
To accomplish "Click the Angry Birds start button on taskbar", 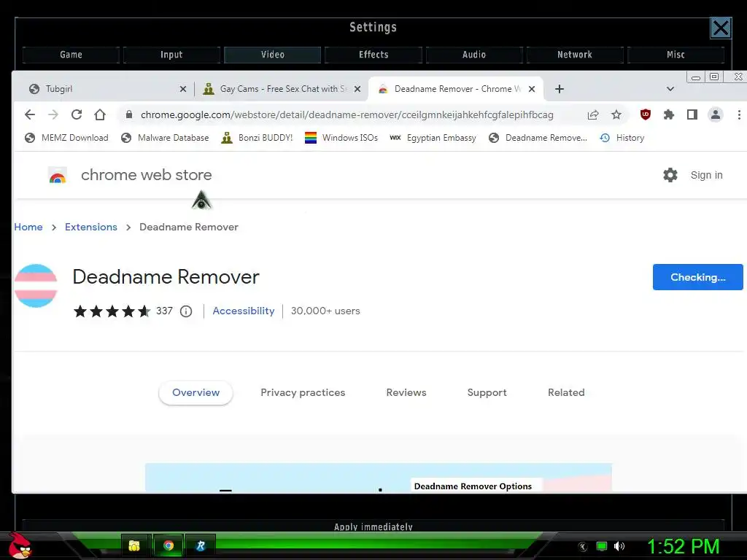I will tap(20, 545).
